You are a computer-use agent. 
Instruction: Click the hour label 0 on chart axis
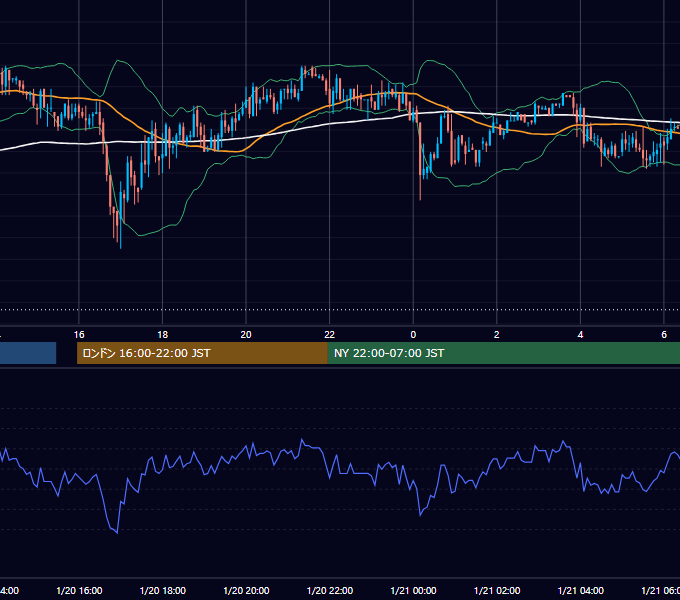[413, 335]
